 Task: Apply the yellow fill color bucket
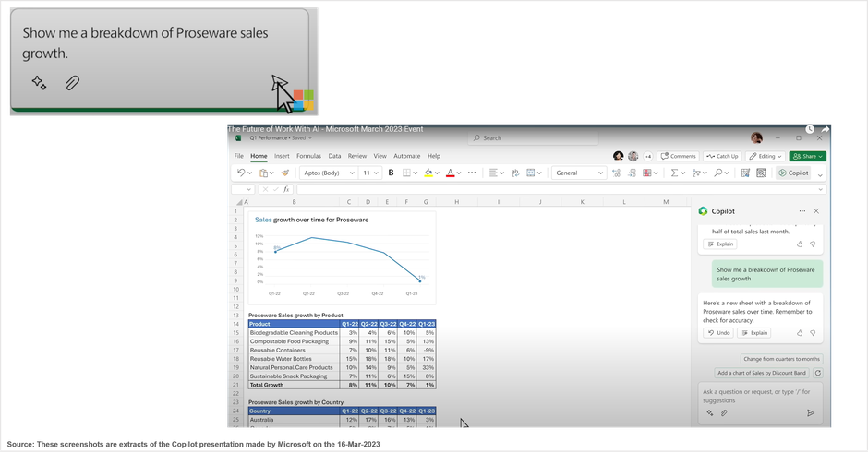[x=428, y=173]
